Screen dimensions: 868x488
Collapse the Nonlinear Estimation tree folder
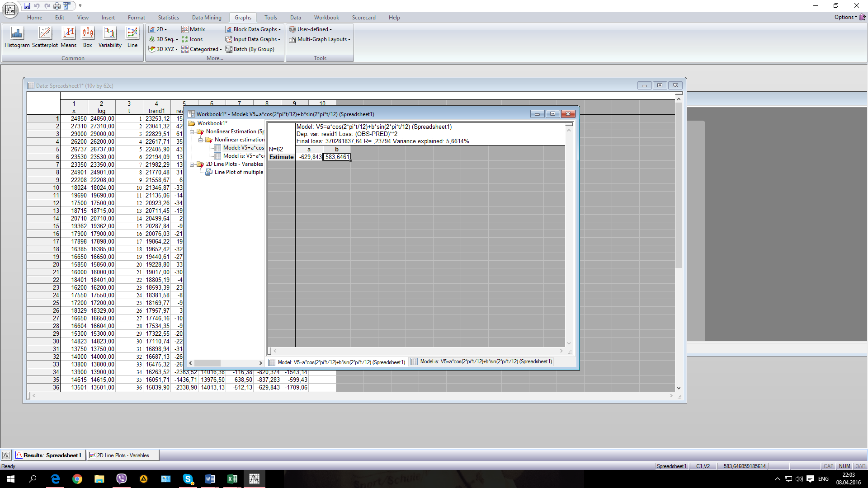pos(192,132)
